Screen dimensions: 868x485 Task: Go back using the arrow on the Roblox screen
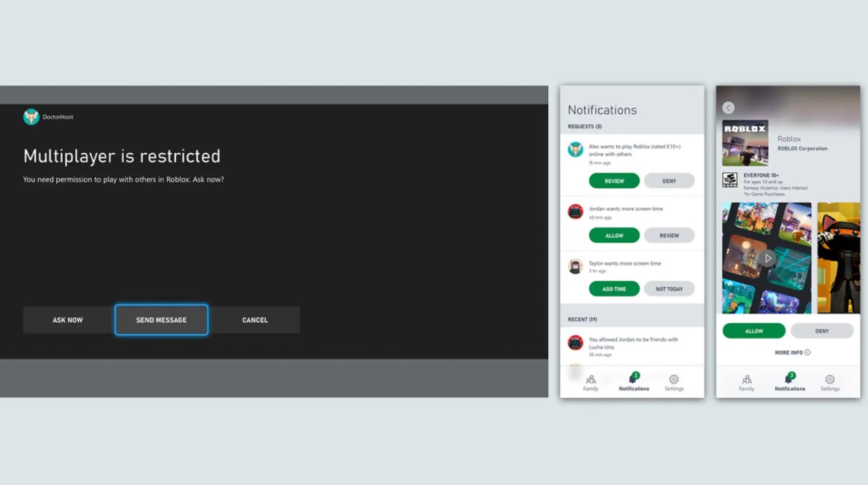728,108
